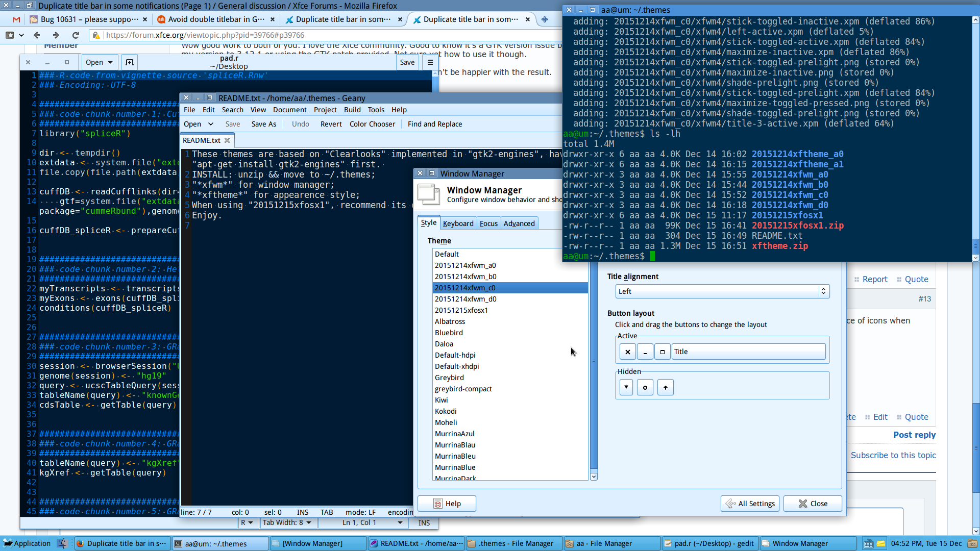This screenshot has height=551, width=980.
Task: Open Geany's Document menu
Action: point(289,110)
